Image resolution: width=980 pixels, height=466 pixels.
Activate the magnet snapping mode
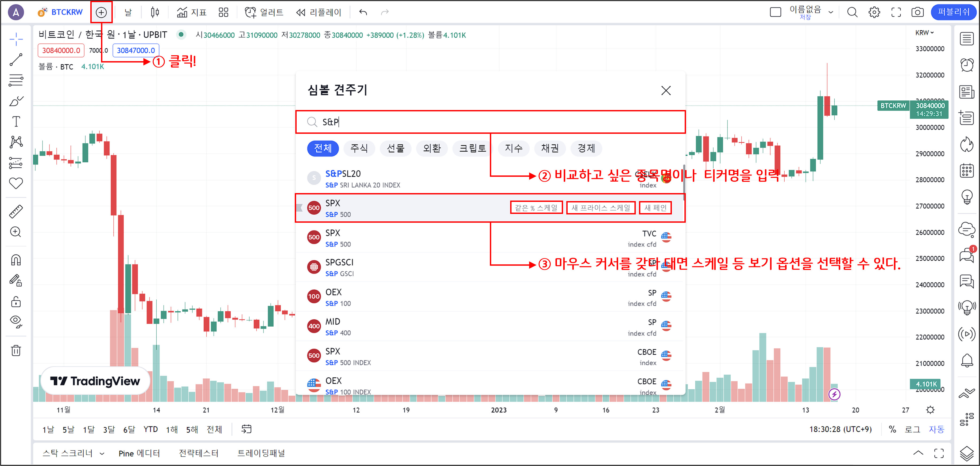[16, 260]
